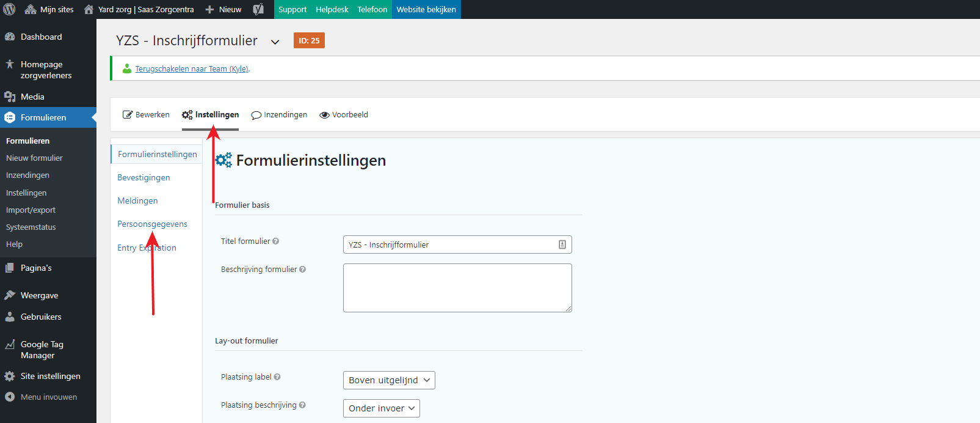Click the Helpdesk toolbar button
Viewport: 980px width, 423px height.
click(332, 9)
